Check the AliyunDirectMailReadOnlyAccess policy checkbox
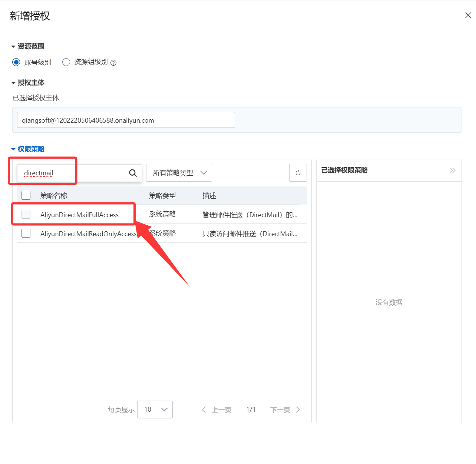This screenshot has width=476, height=464. (x=26, y=233)
